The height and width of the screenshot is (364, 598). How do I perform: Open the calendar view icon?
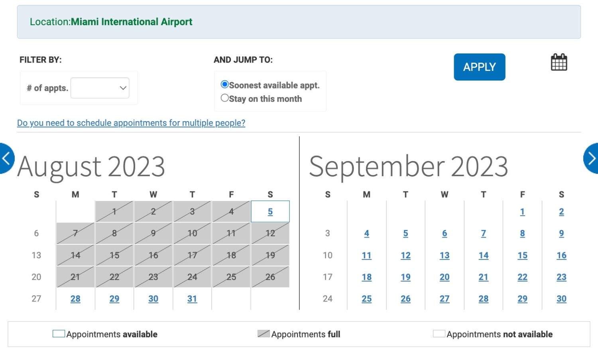tap(559, 63)
